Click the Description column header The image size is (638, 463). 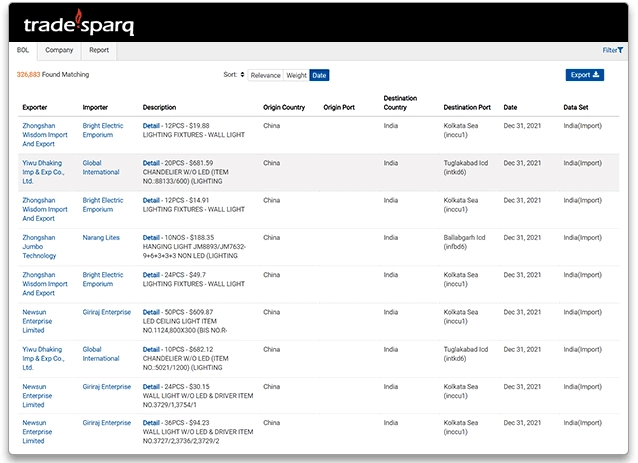pyautogui.click(x=159, y=107)
